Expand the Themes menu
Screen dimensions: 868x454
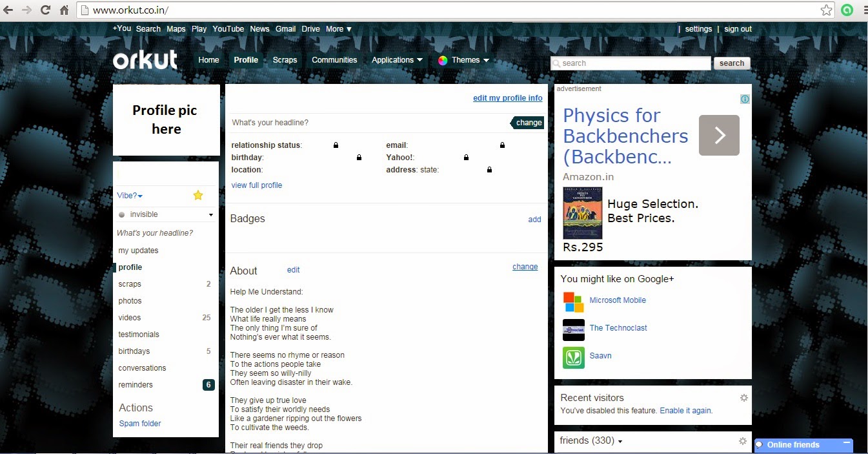470,60
